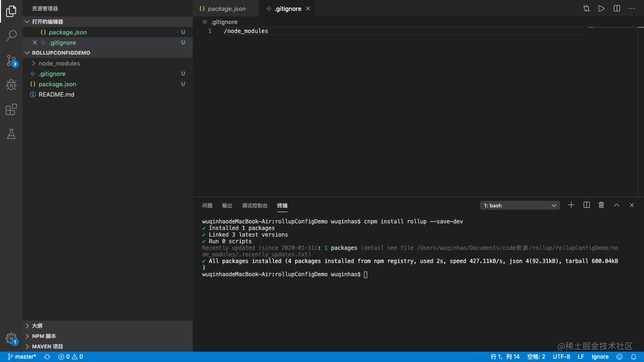Open README.md in the file tree

(x=108, y=94)
